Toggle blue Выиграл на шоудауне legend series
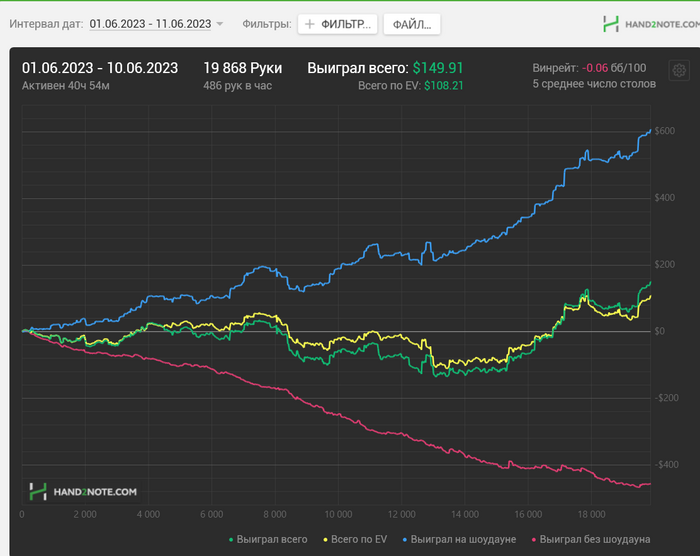 tap(459, 539)
